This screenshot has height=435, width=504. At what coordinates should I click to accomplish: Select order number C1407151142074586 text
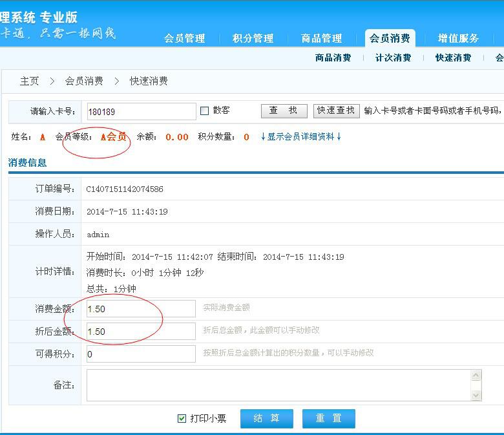[125, 189]
